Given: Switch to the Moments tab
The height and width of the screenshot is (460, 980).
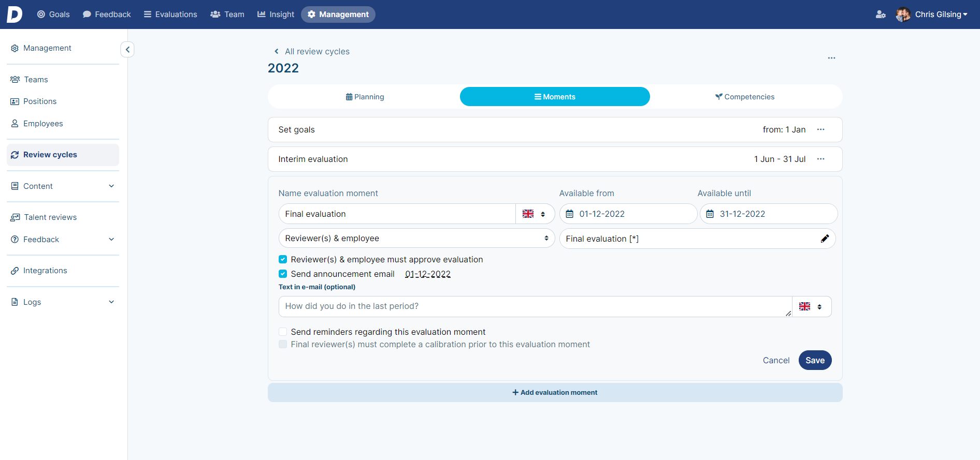Looking at the screenshot, I should click(555, 97).
